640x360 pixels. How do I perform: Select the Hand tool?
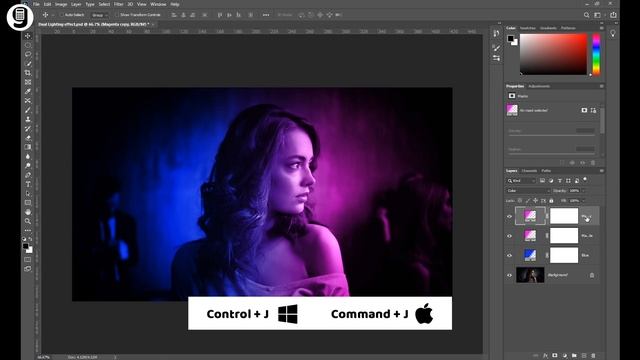tap(28, 212)
